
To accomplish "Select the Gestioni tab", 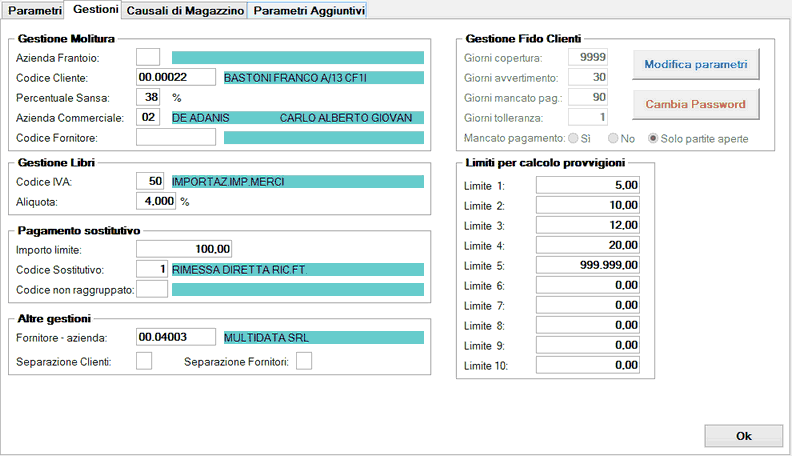I will coord(95,10).
